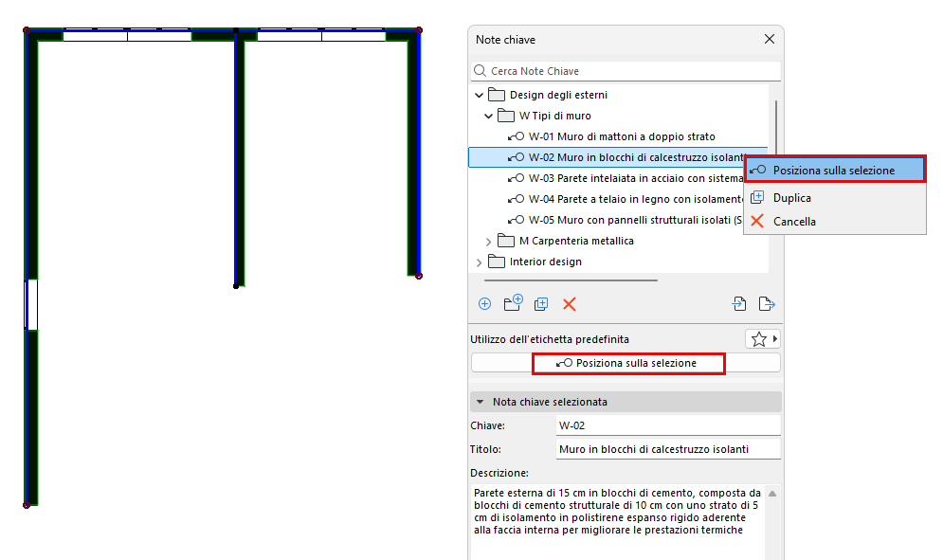Click the search magnifier icon

[480, 71]
